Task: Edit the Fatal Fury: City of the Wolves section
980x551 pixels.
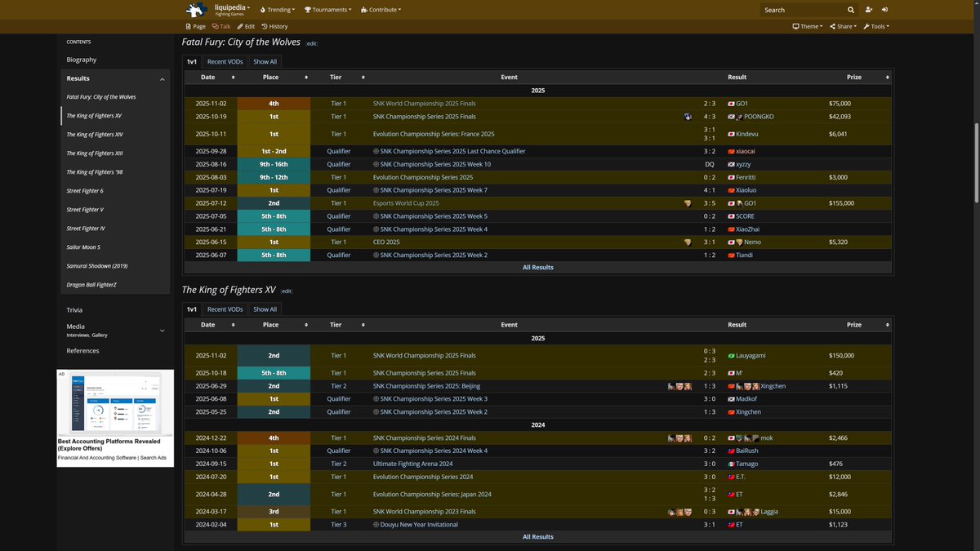Action: (311, 43)
